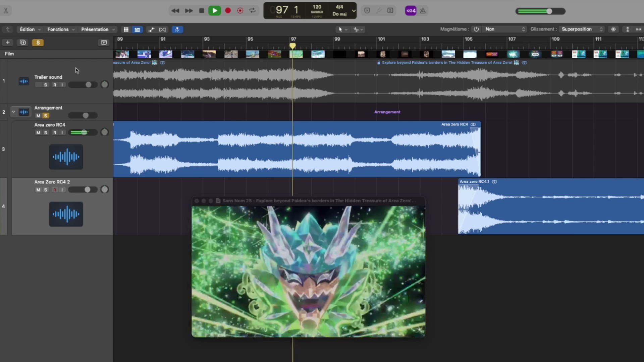
Task: Toggle the Cycle loop button
Action: point(253,11)
